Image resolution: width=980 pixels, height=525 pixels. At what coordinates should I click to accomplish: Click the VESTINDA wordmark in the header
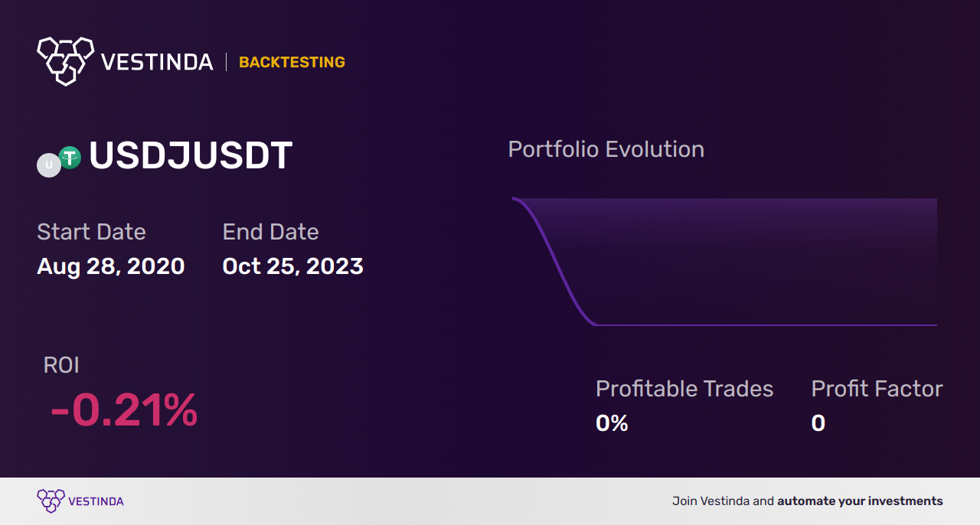pos(157,62)
